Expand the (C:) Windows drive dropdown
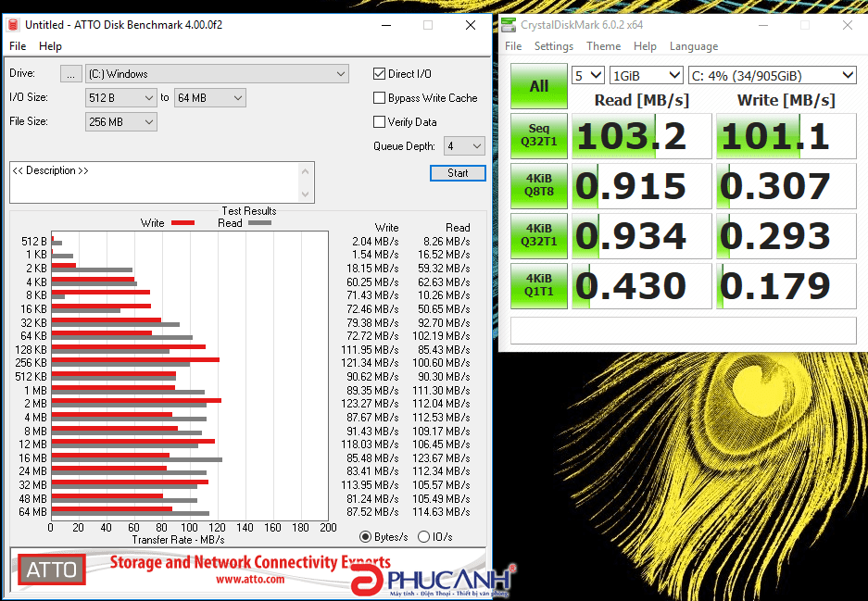 click(217, 73)
